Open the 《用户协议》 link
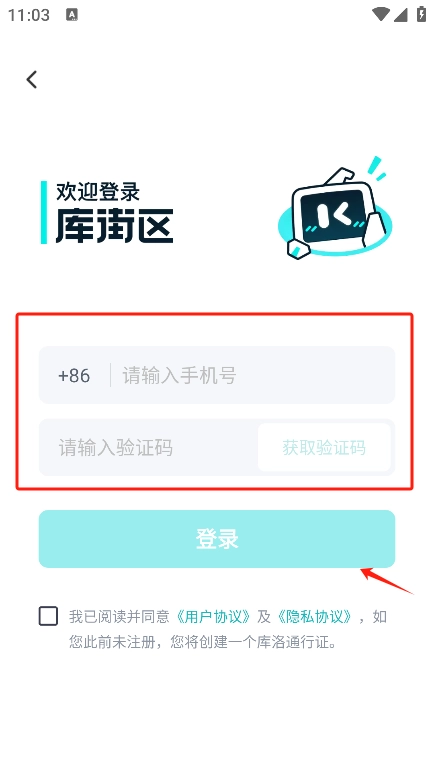Screen dimensions: 434x771 (213, 616)
